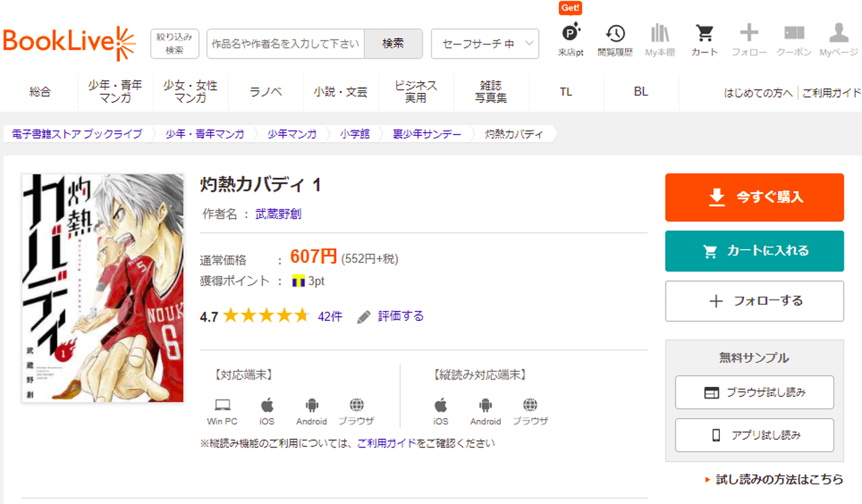Open the My本棚 bookshelf icon
The image size is (862, 504).
pos(659,34)
